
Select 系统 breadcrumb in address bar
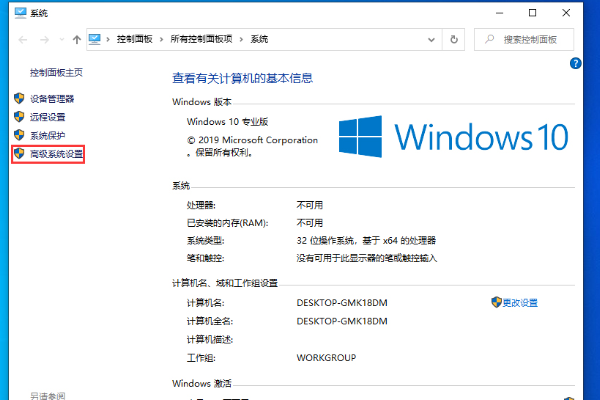click(x=259, y=39)
